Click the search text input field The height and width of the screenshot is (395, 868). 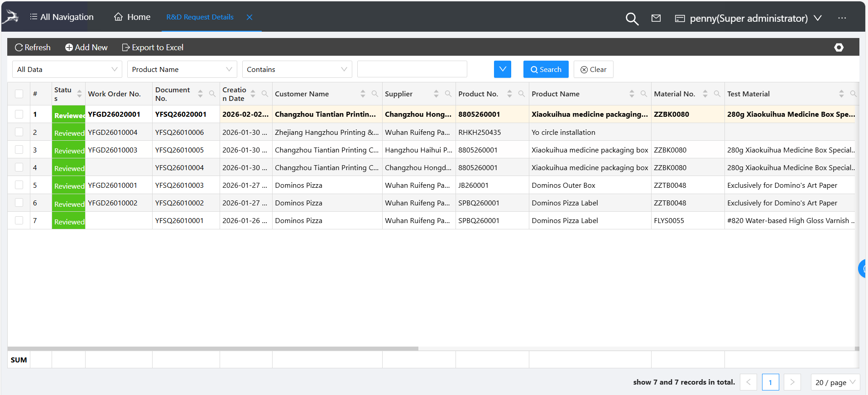coord(412,69)
